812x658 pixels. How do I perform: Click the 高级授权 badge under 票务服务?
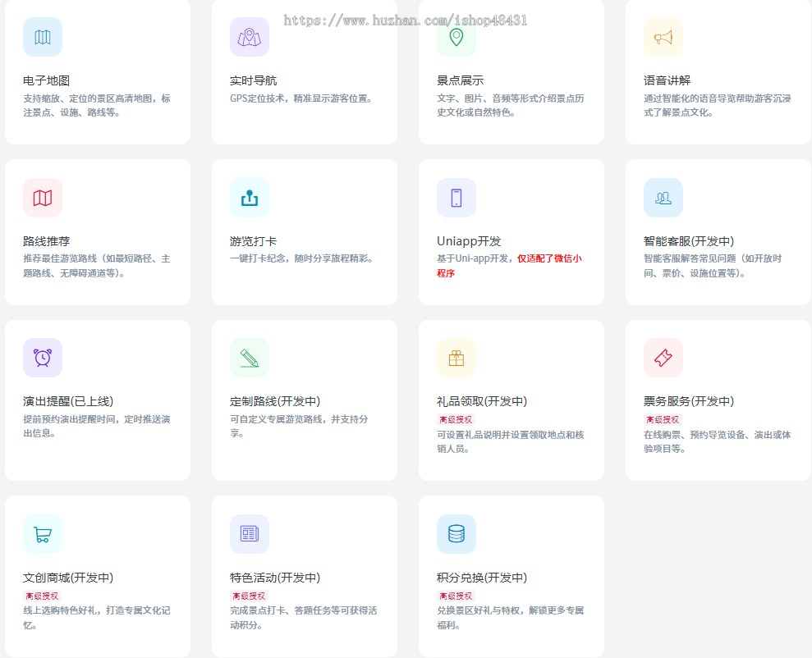pyautogui.click(x=663, y=419)
